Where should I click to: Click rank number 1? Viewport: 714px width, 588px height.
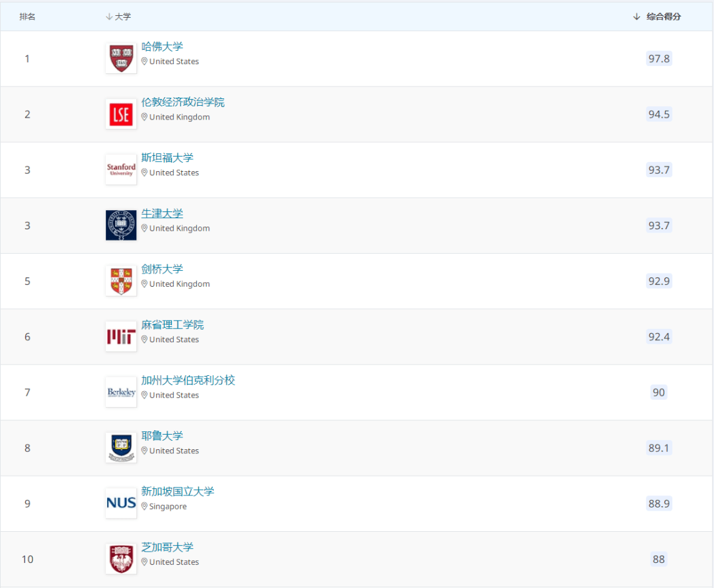(x=27, y=59)
